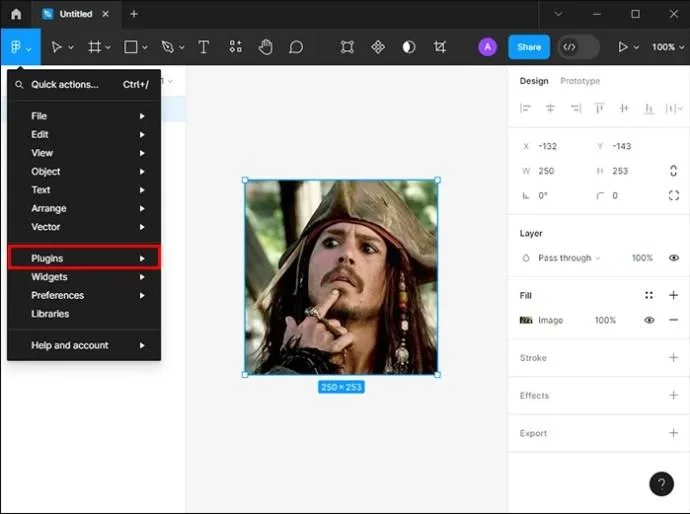Click the Create component icon

click(x=378, y=47)
